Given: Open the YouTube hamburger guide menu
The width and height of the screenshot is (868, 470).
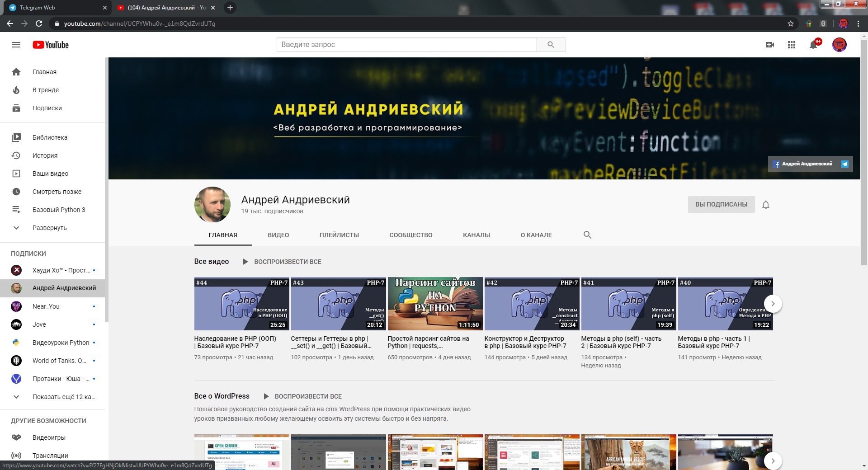Looking at the screenshot, I should [x=16, y=45].
